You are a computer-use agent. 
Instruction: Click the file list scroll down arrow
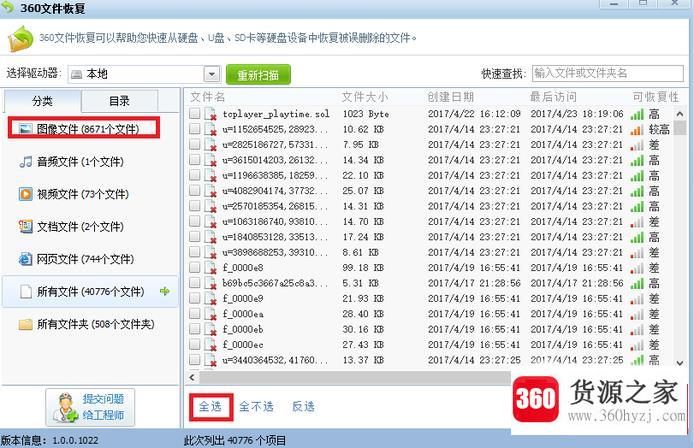[680, 363]
